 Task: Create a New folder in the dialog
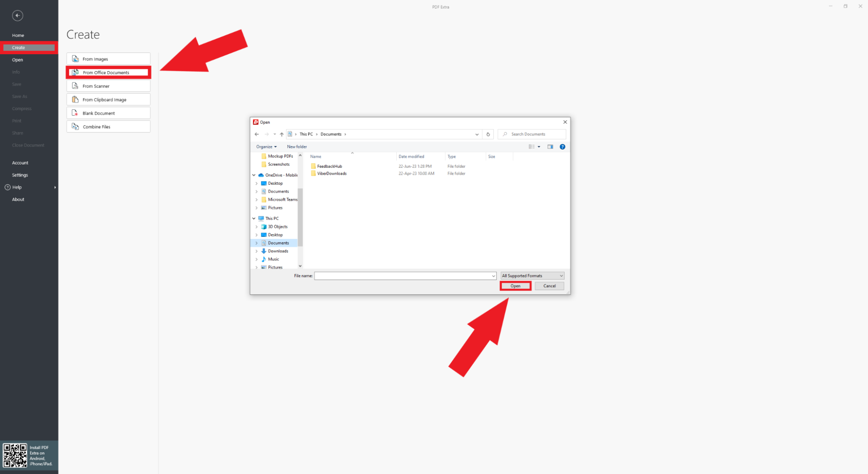tap(297, 147)
